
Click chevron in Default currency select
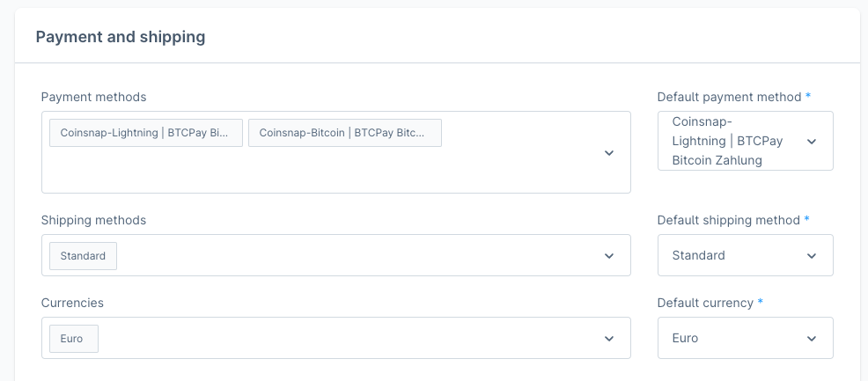pyautogui.click(x=812, y=339)
